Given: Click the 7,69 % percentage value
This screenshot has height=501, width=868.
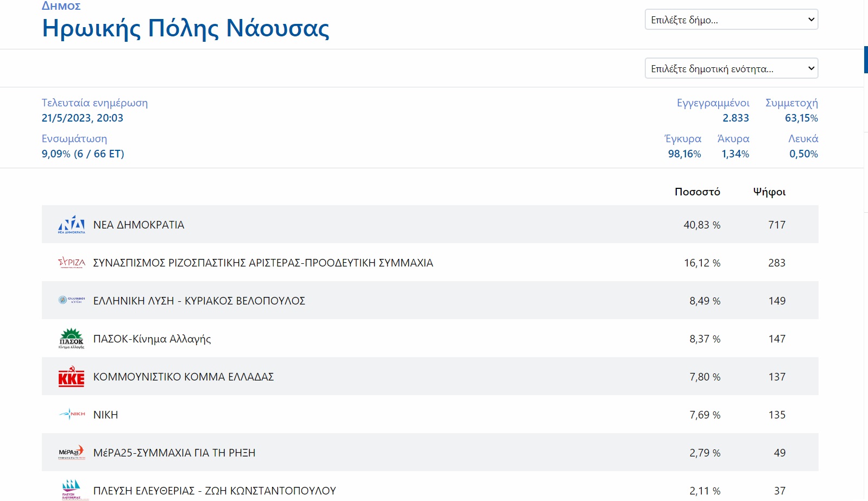Looking at the screenshot, I should (705, 415).
